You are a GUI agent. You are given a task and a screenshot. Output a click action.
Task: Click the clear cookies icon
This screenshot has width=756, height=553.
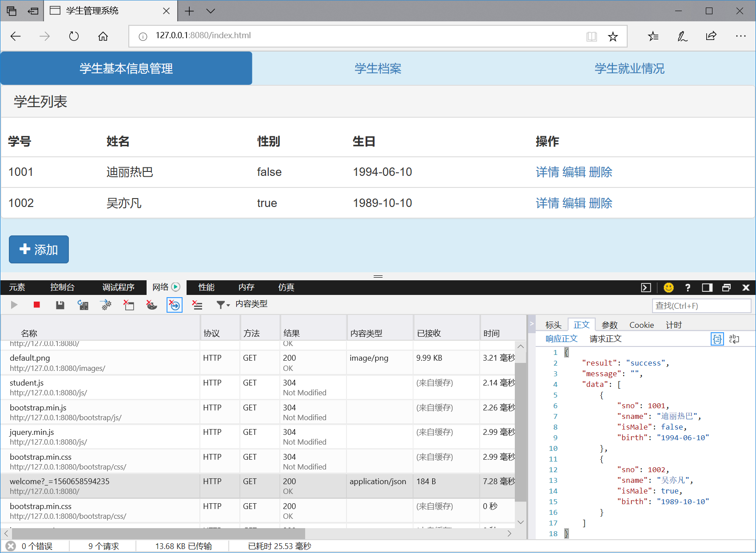[x=151, y=305]
